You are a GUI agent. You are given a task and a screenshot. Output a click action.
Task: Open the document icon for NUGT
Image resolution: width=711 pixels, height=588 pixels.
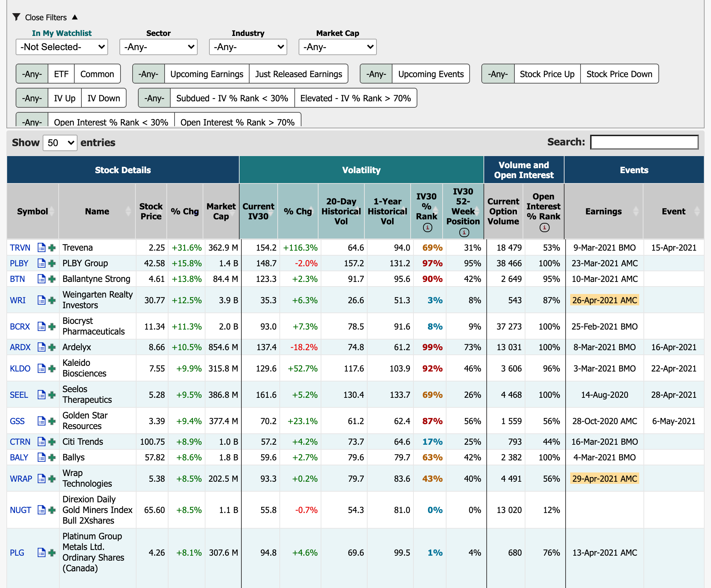pyautogui.click(x=42, y=510)
